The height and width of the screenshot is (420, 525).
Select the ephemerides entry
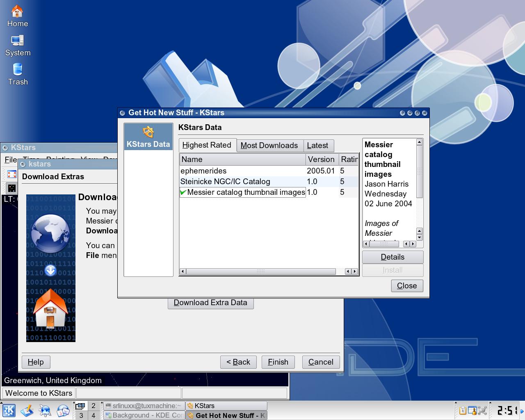[269, 171]
